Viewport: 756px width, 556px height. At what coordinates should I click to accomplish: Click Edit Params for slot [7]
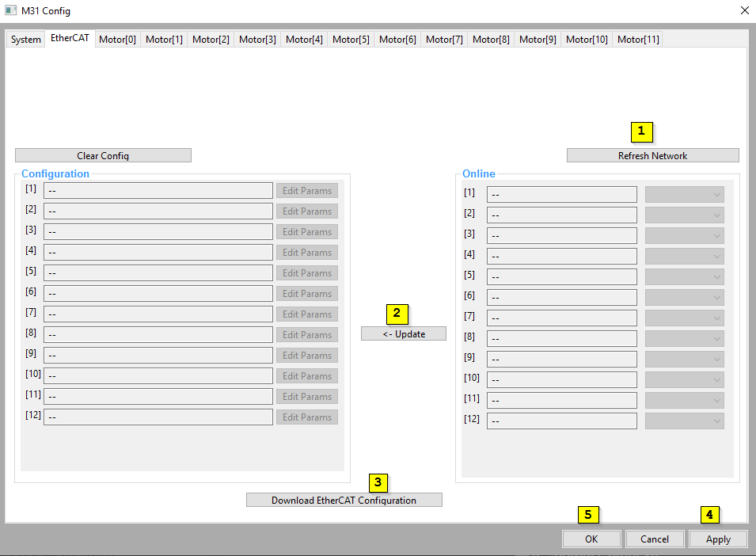click(x=307, y=314)
